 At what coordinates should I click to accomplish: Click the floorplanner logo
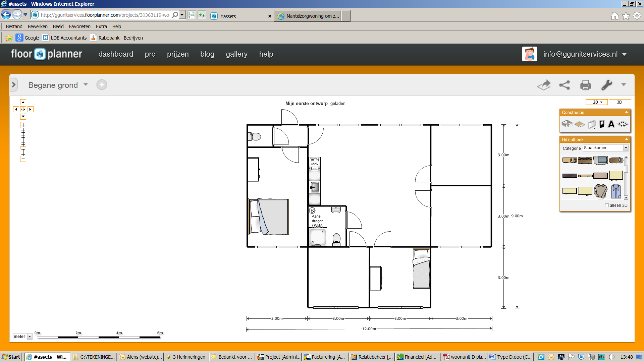click(46, 54)
